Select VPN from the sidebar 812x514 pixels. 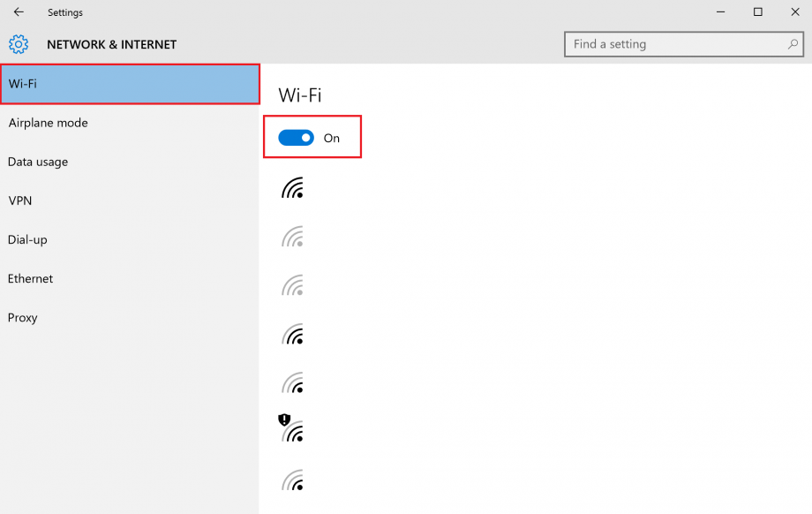pos(20,200)
